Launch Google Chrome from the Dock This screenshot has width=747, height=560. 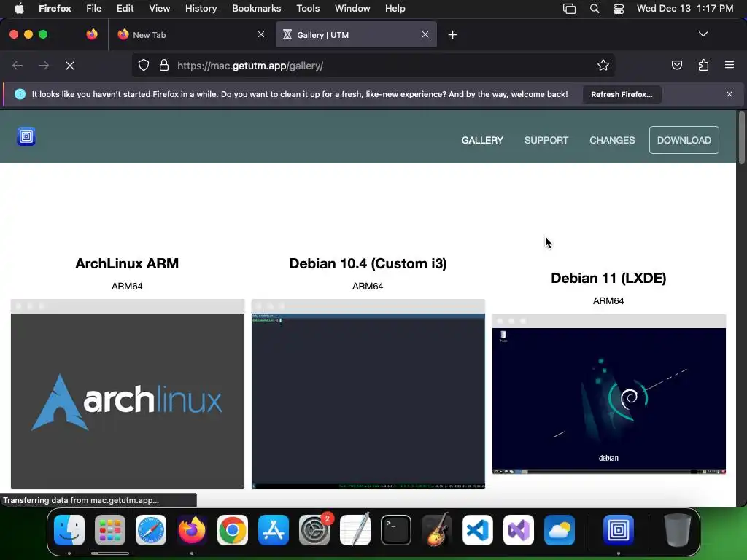click(233, 530)
